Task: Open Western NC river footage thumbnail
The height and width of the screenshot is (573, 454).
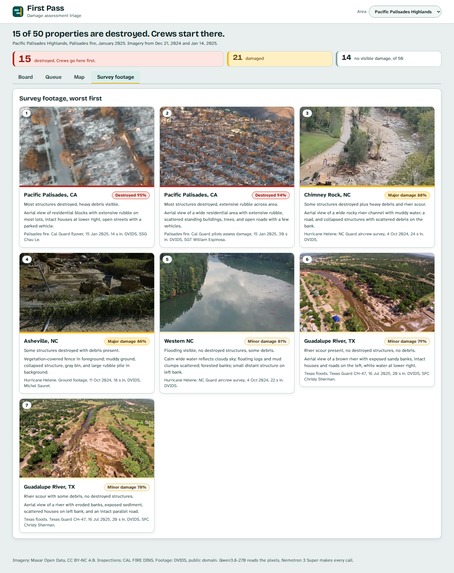Action: click(227, 293)
